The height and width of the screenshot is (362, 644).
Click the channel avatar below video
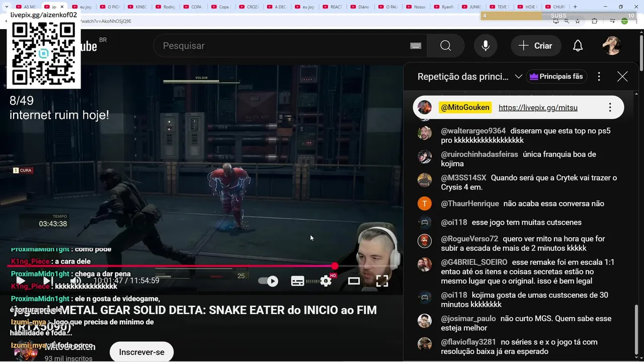pos(25,350)
